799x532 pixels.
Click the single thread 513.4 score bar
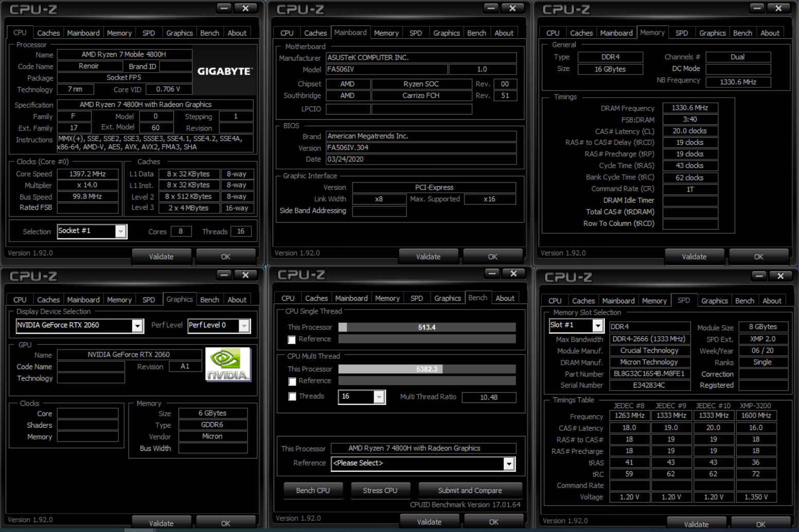[x=427, y=327]
